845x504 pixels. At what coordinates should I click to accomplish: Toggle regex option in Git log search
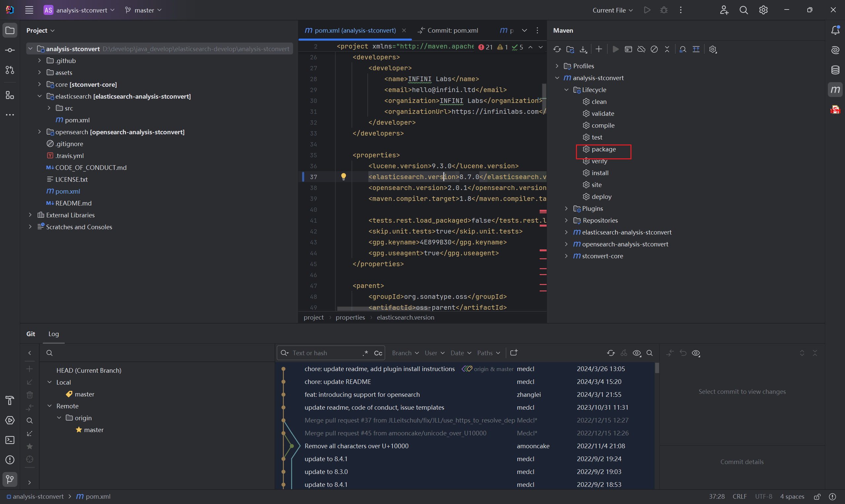(366, 353)
